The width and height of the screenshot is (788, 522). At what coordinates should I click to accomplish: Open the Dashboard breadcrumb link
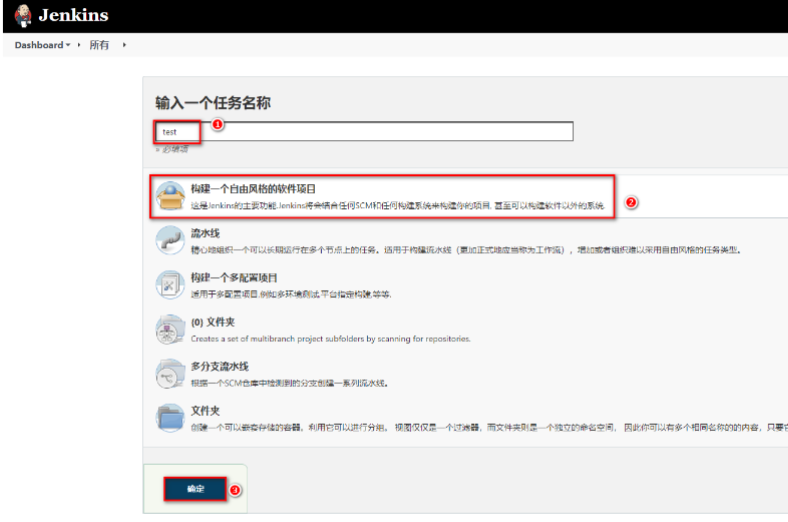(39, 45)
